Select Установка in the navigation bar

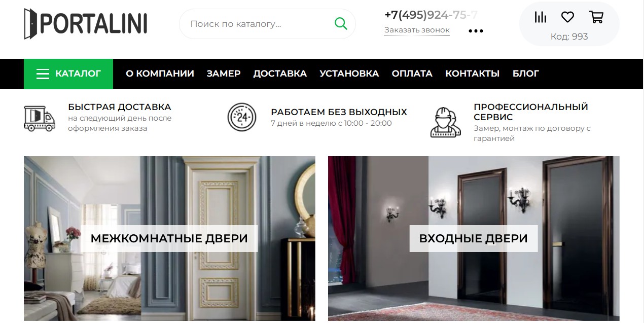coord(349,74)
